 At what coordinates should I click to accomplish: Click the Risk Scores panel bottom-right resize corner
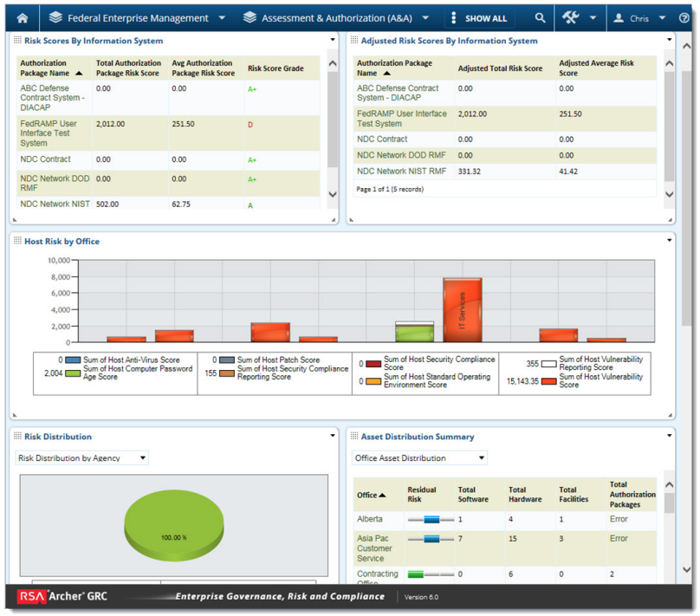[x=333, y=220]
